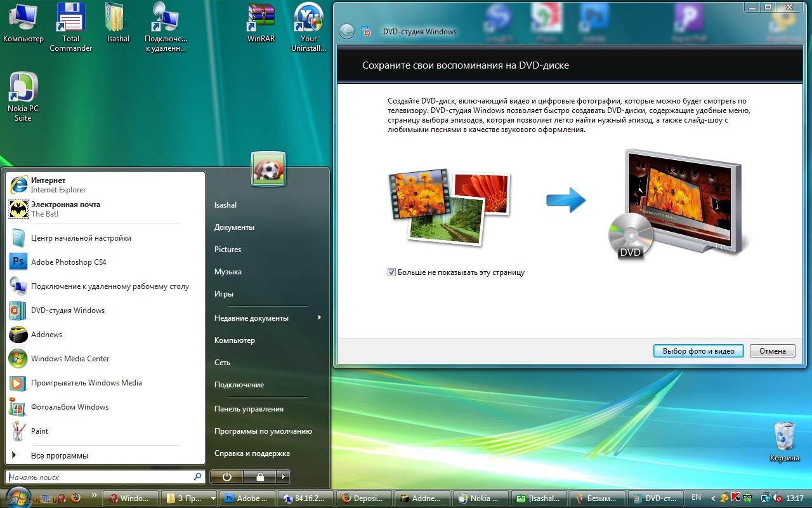This screenshot has height=508, width=812.
Task: Open the shutdown options arrow beside the lock
Action: (x=284, y=477)
